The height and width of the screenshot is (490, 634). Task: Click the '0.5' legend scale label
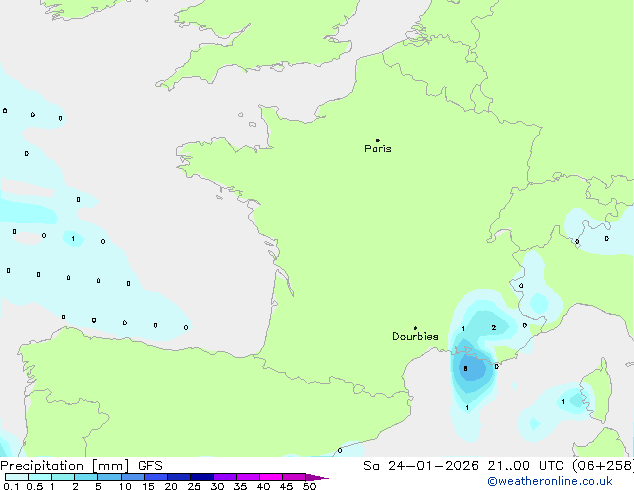coord(35,486)
